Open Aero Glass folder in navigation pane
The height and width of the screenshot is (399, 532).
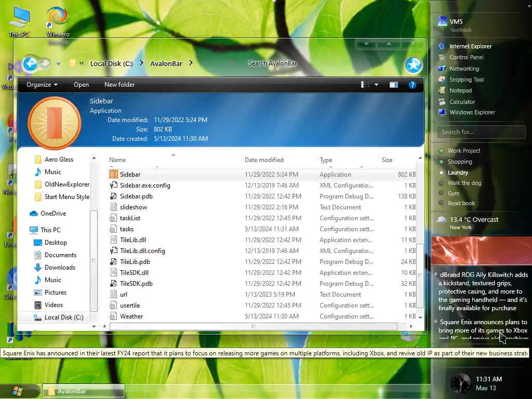click(x=54, y=159)
